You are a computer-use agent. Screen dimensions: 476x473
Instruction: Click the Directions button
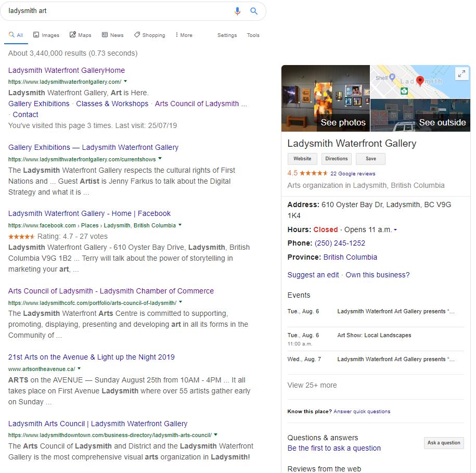pyautogui.click(x=337, y=159)
